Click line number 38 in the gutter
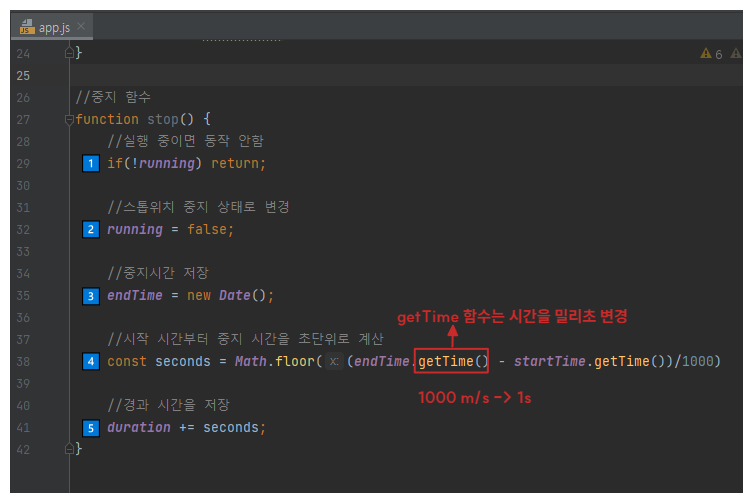 (x=23, y=361)
